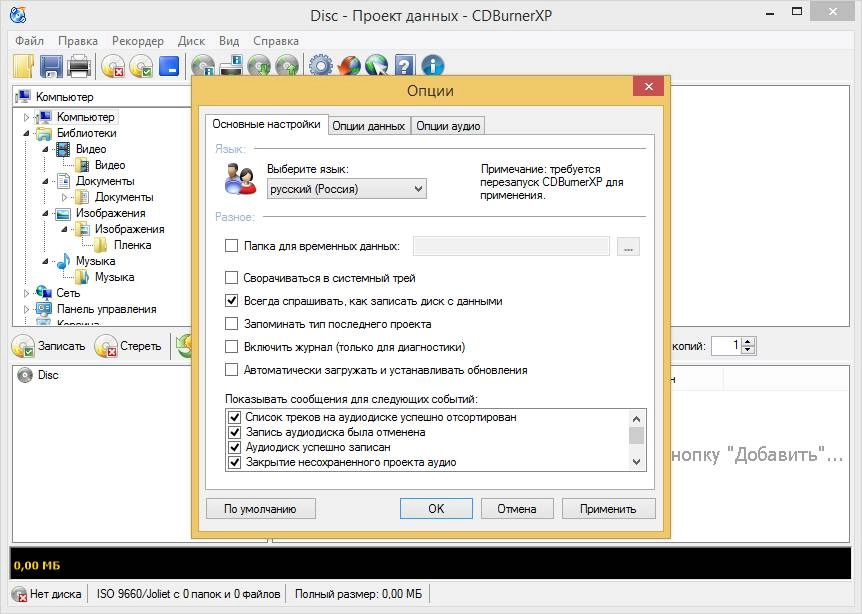The width and height of the screenshot is (862, 614).
Task: Expand the Сеть tree node
Action: [26, 293]
